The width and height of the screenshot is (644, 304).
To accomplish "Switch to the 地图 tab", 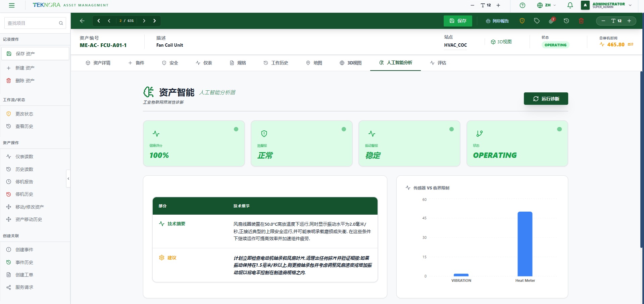I will (314, 63).
